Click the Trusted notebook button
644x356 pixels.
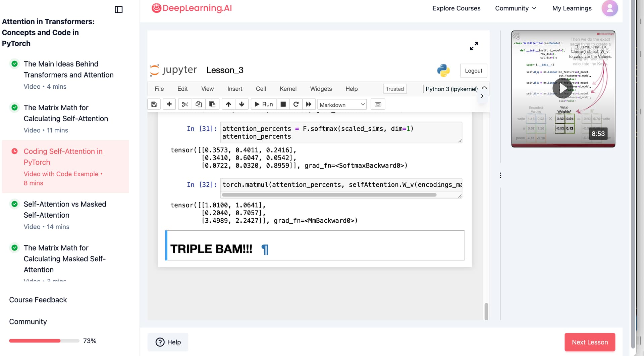point(395,89)
